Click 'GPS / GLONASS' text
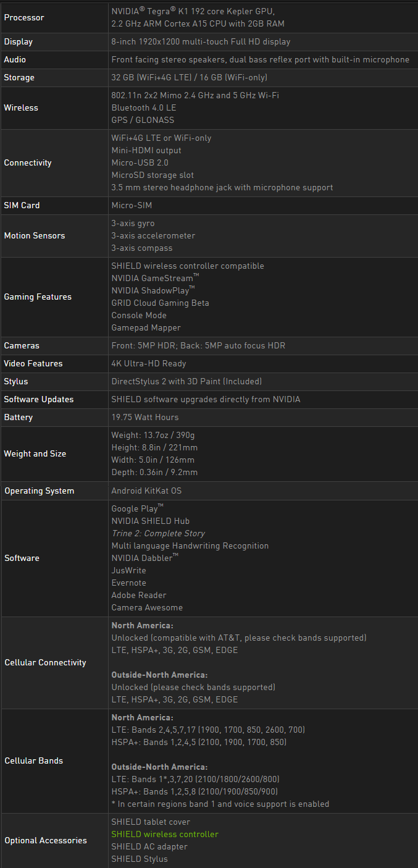This screenshot has width=418, height=868. point(143,120)
